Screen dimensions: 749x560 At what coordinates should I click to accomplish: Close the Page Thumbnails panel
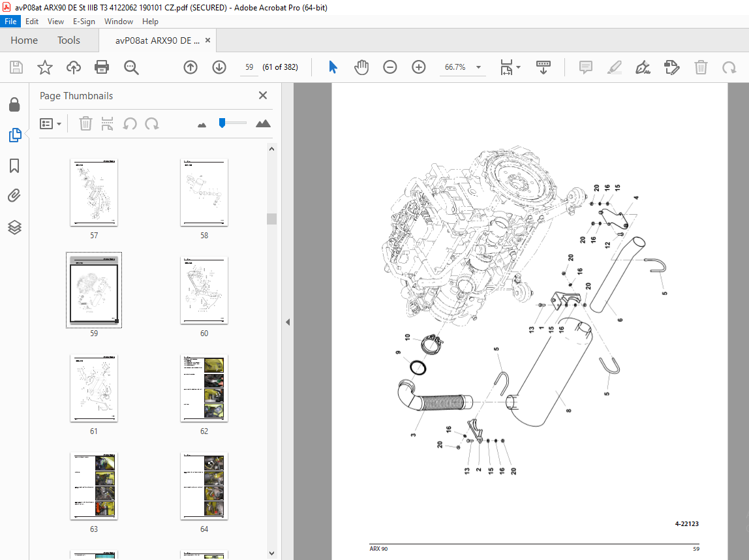pyautogui.click(x=263, y=95)
